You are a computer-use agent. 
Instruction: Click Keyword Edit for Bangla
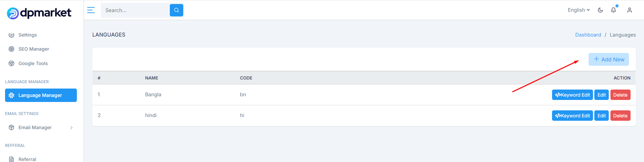(573, 95)
